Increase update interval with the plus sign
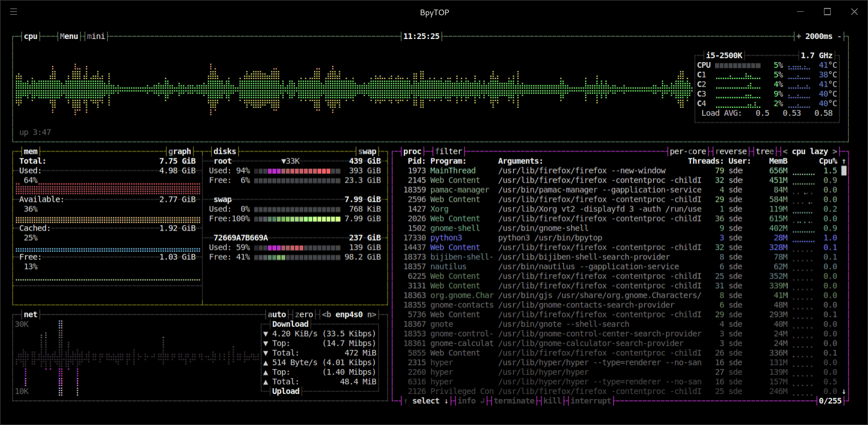868x425 pixels. [x=799, y=36]
